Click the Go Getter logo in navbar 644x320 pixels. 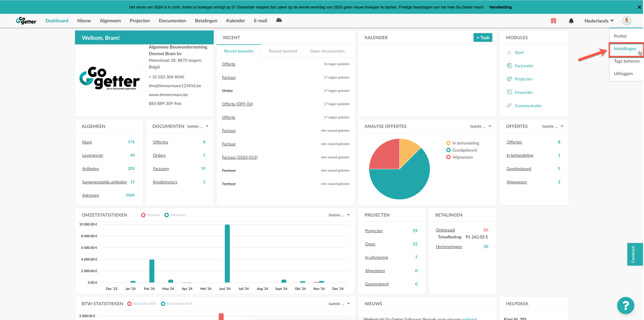coord(26,21)
